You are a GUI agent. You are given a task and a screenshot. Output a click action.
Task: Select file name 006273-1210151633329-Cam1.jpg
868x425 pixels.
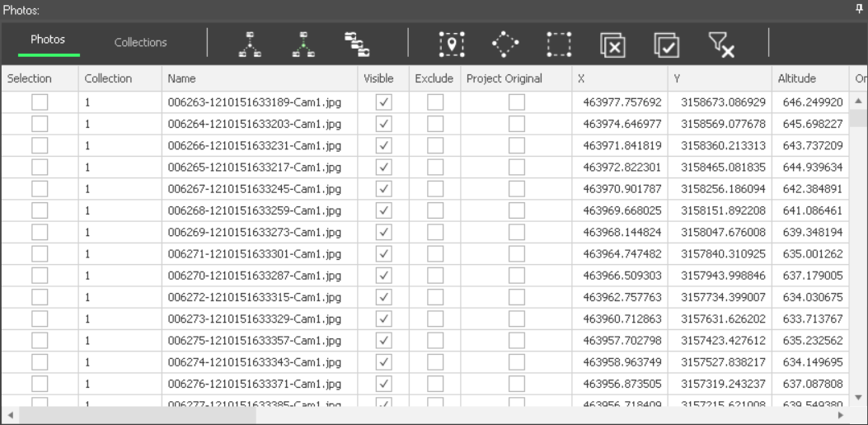pyautogui.click(x=255, y=319)
